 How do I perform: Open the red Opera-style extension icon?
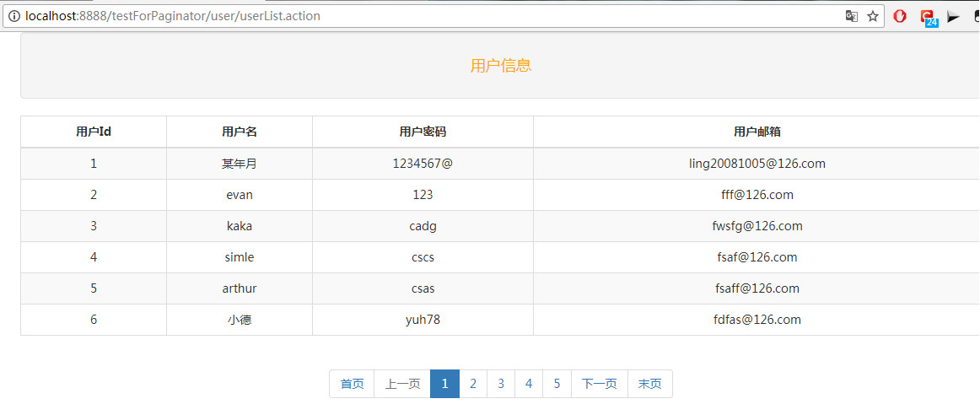click(900, 16)
